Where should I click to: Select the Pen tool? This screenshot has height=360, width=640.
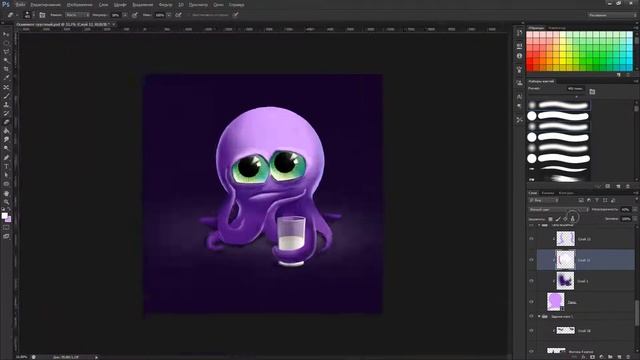coord(6,157)
